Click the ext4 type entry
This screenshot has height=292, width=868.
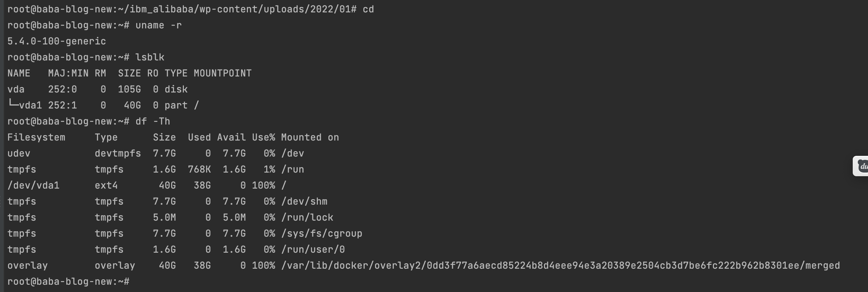[x=106, y=185]
